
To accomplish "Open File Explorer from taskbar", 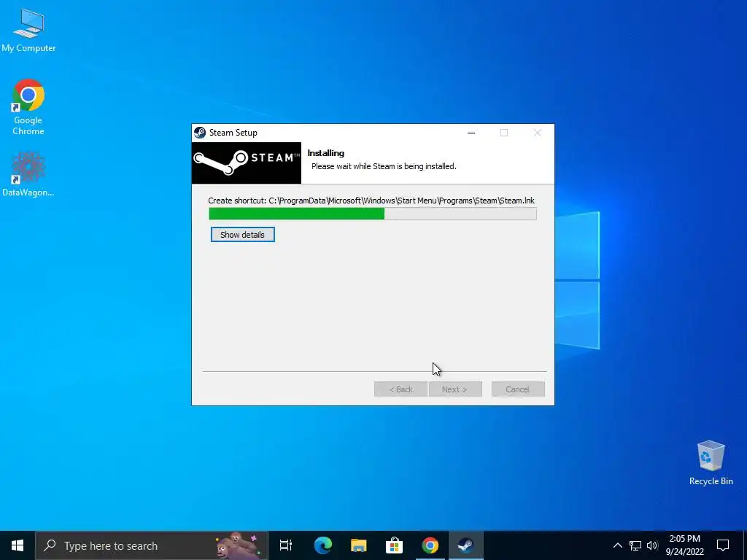I will point(359,545).
